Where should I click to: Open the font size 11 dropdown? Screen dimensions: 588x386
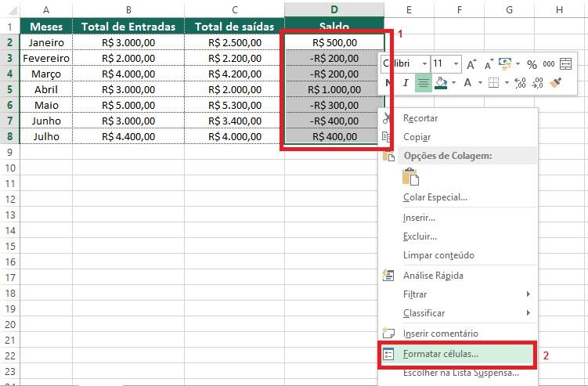(457, 64)
